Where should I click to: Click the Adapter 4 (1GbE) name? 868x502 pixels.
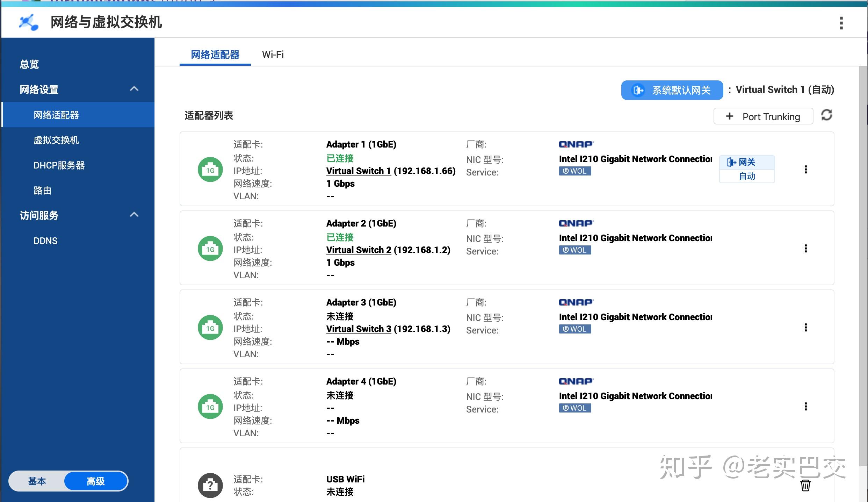point(361,381)
